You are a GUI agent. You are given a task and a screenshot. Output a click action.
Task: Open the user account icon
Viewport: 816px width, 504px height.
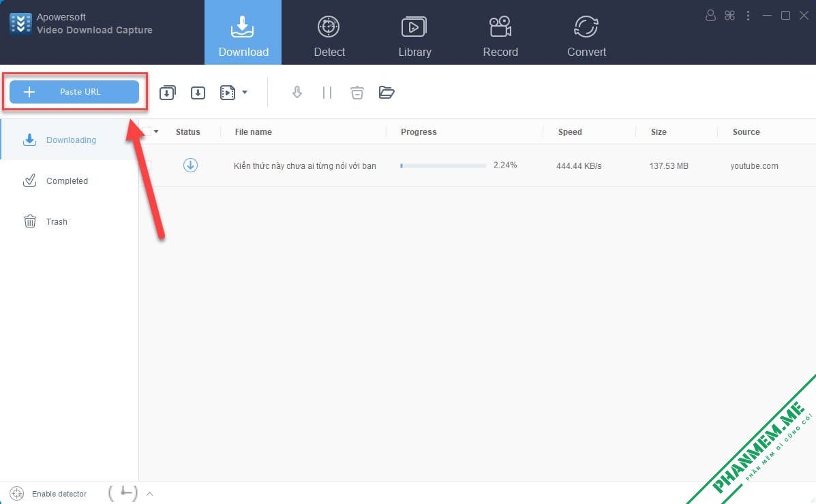click(710, 16)
